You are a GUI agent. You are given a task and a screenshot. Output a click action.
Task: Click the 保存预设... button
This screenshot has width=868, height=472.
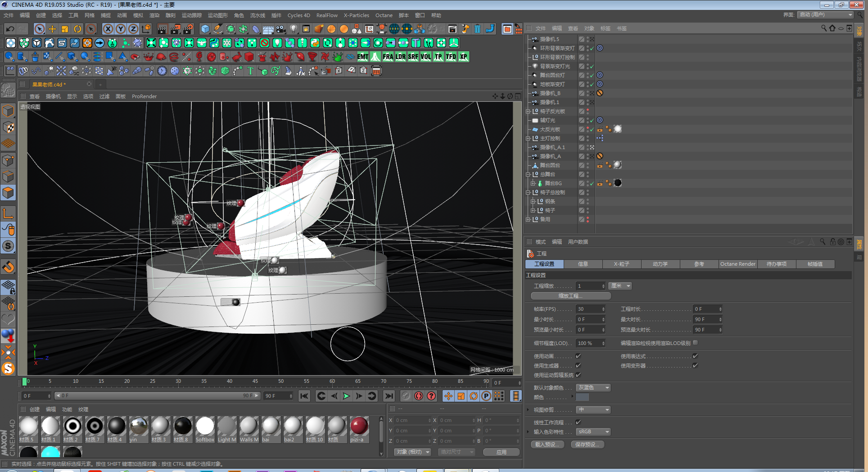coord(587,445)
